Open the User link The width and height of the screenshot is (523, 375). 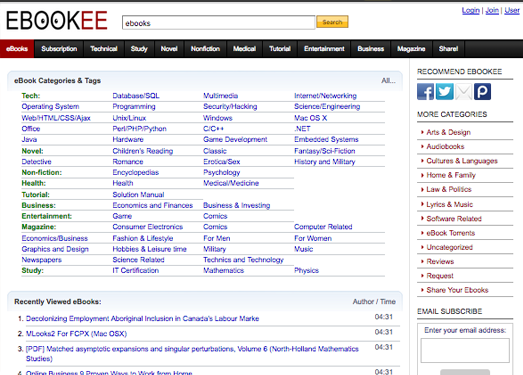512,11
